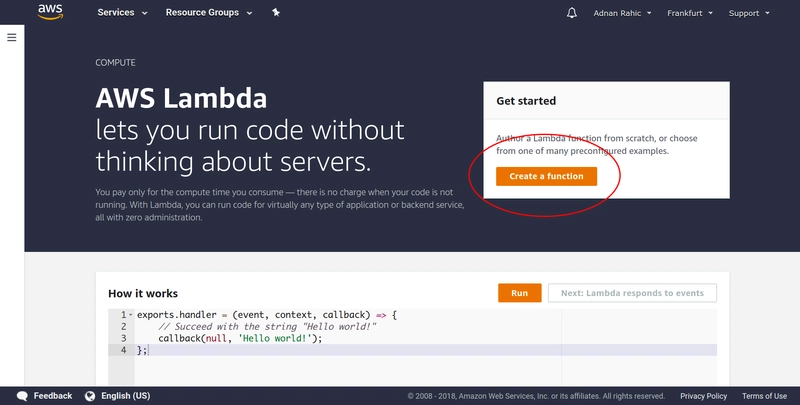Open the Support menu

(x=749, y=13)
